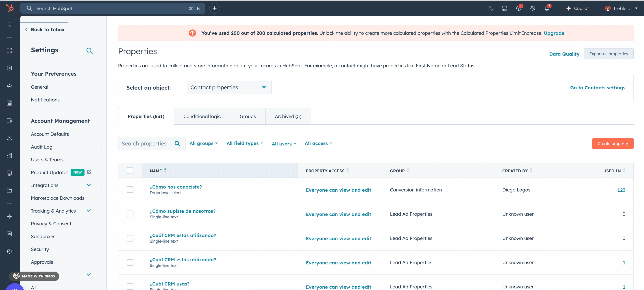Click the settings search magnifier icon
This screenshot has width=644, height=290.
(x=89, y=51)
